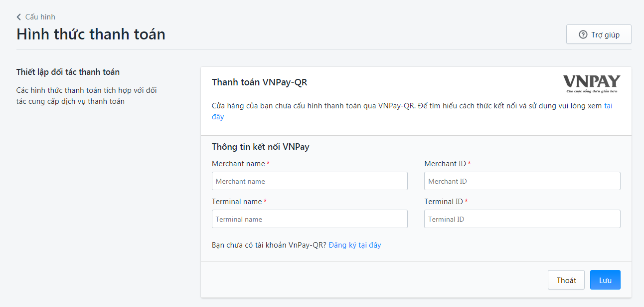Click the back chevron icon beside Cấu hình
Screen dimensions: 644x307
(19, 17)
